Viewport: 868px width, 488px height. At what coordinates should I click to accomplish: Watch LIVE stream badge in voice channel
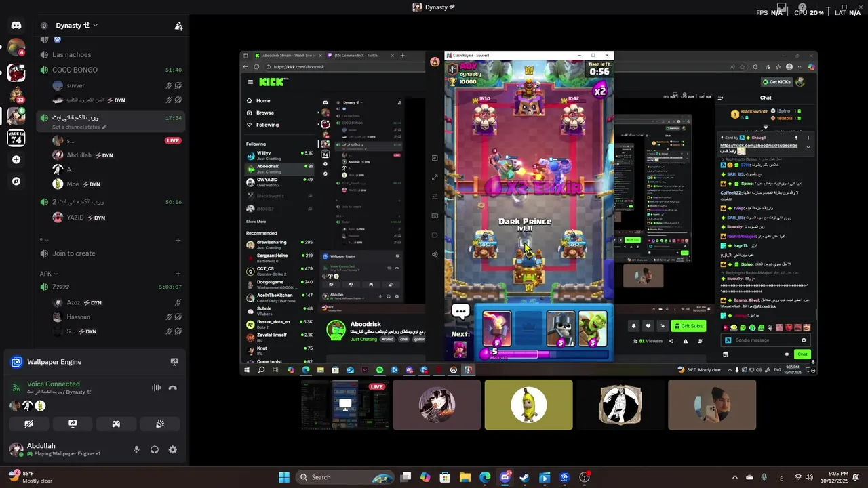click(173, 140)
